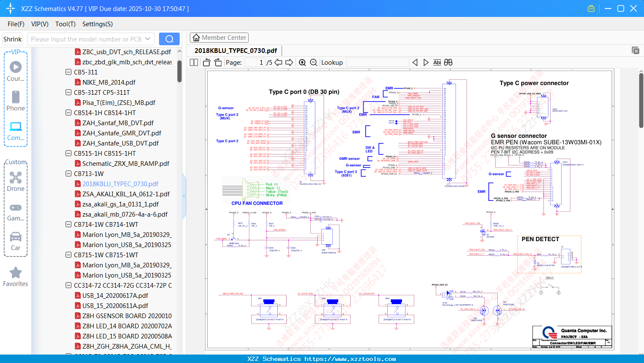Rotate page clockwise
The image size is (644, 363).
[218, 63]
